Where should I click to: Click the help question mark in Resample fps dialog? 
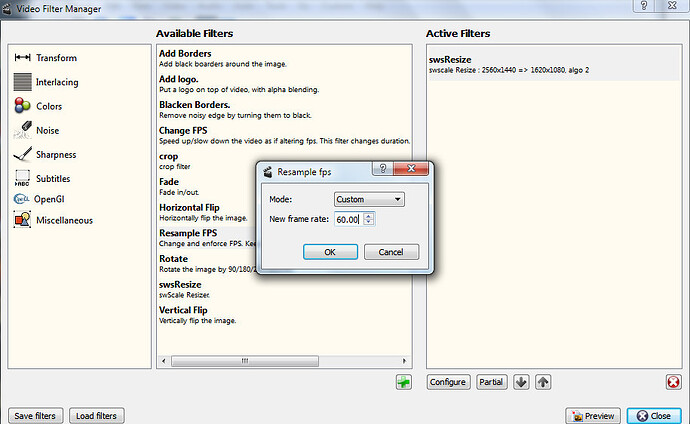(x=383, y=168)
